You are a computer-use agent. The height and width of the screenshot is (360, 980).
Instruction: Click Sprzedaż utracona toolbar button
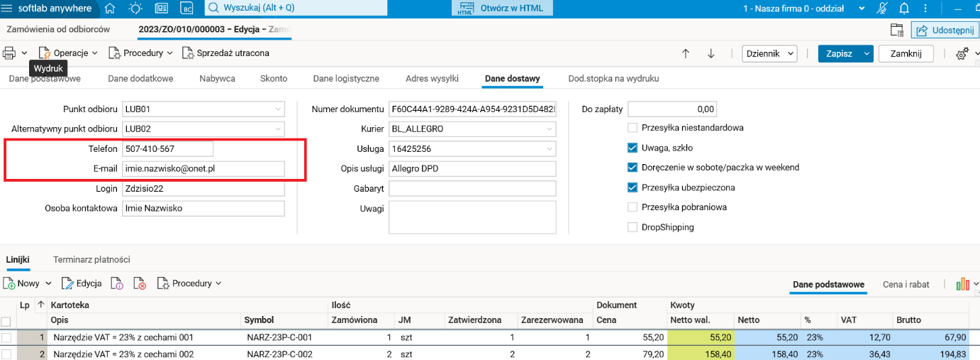(226, 53)
